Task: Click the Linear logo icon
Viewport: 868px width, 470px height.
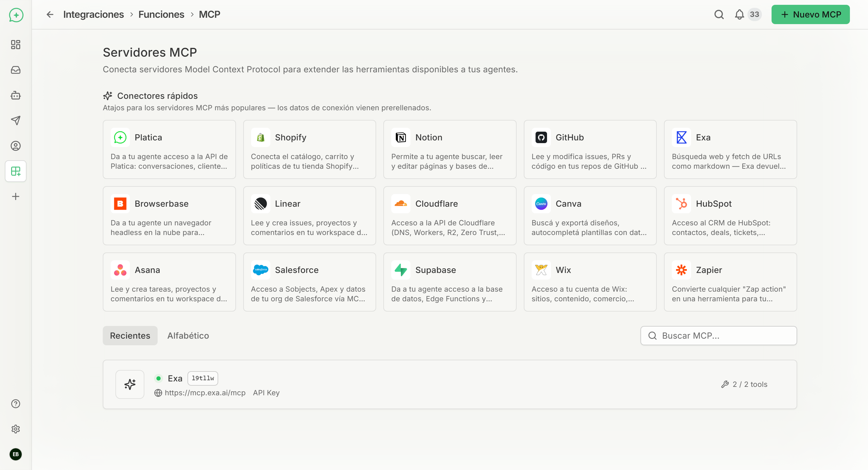Action: (260, 204)
